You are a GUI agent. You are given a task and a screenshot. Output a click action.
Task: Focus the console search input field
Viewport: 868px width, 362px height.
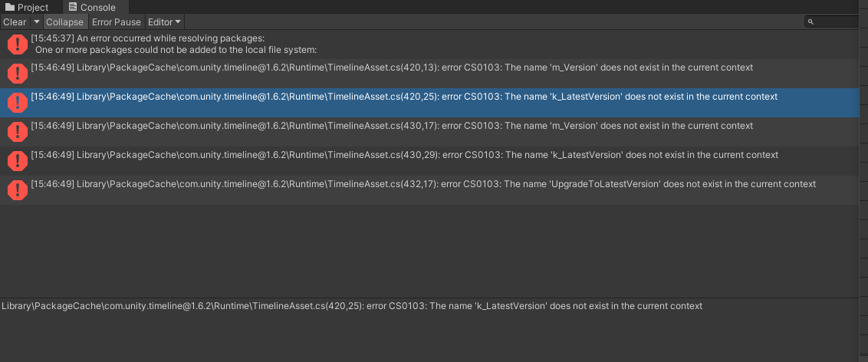(837, 22)
